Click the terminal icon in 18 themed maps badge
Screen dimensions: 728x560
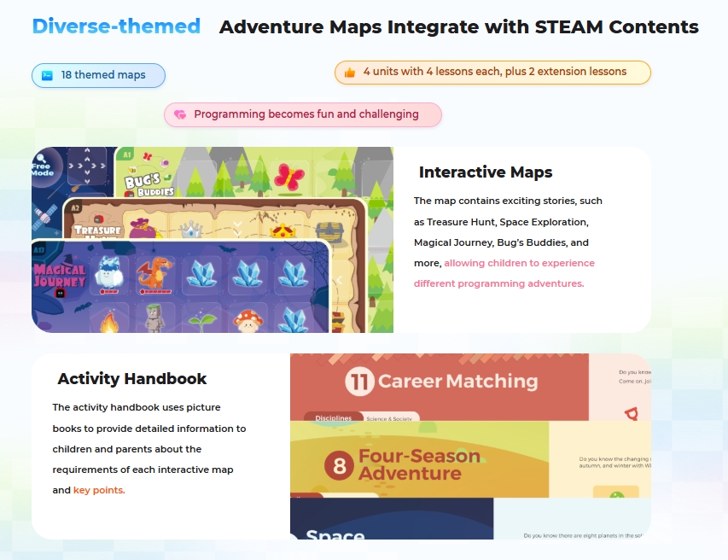(47, 75)
